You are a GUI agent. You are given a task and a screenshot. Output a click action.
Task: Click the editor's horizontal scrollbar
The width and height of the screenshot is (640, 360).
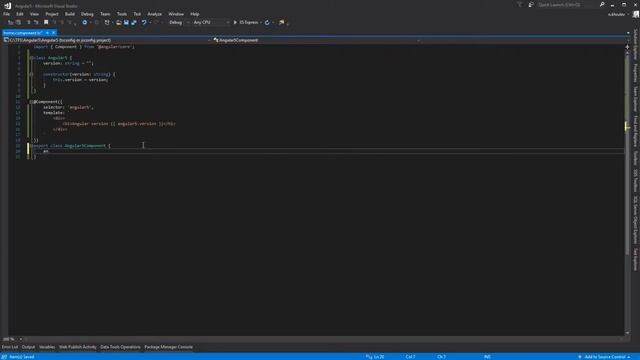click(x=324, y=339)
